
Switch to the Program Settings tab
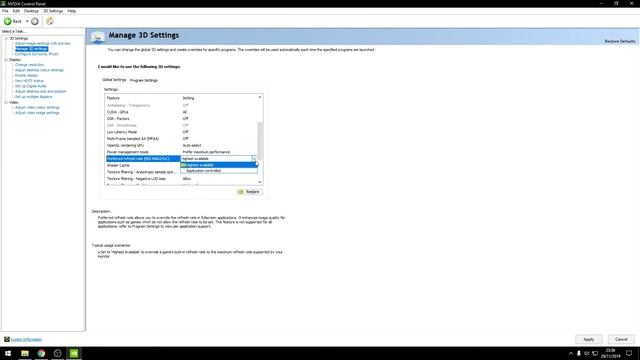[x=144, y=80]
